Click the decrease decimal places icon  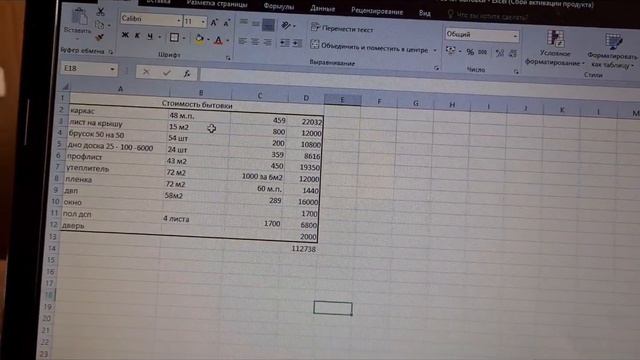(513, 53)
